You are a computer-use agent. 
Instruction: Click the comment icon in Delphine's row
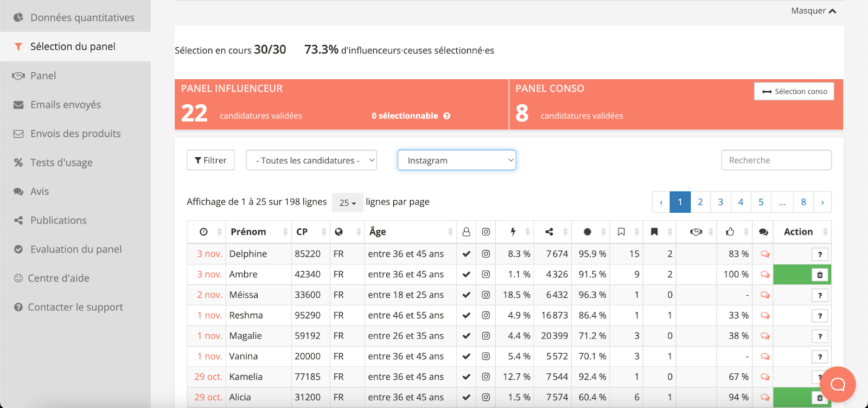point(765,254)
